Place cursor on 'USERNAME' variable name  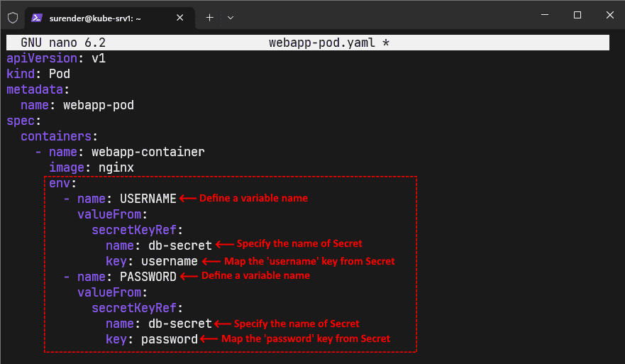point(148,199)
